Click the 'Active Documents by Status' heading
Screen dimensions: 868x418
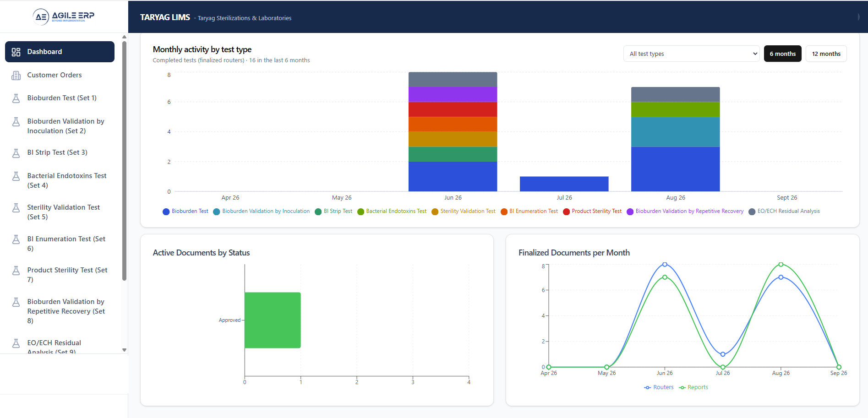[x=201, y=253]
